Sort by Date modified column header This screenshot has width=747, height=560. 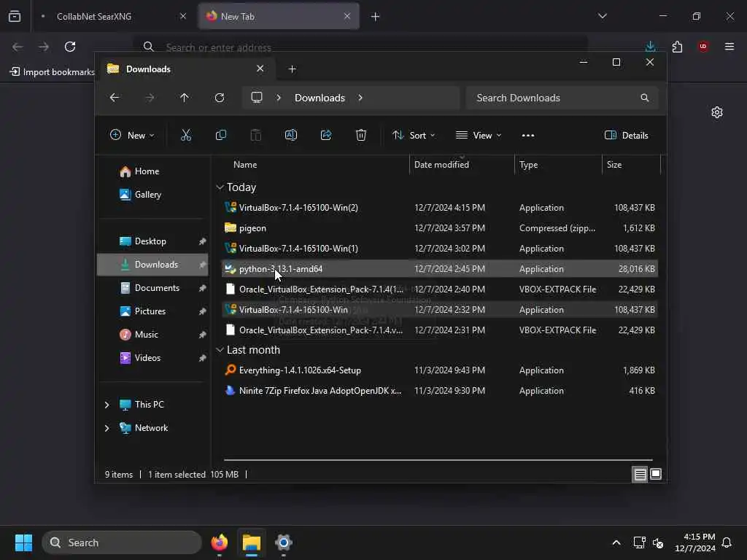462,165
